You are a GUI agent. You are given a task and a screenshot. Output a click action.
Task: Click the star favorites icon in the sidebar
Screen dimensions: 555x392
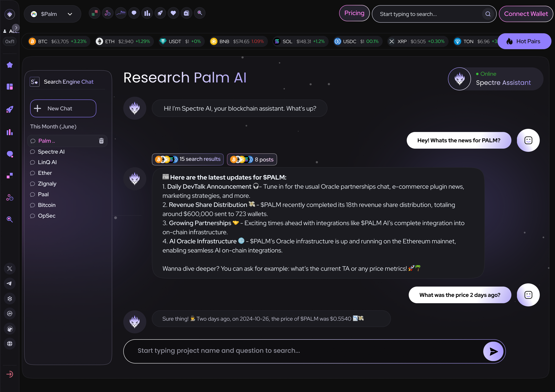coord(10,65)
